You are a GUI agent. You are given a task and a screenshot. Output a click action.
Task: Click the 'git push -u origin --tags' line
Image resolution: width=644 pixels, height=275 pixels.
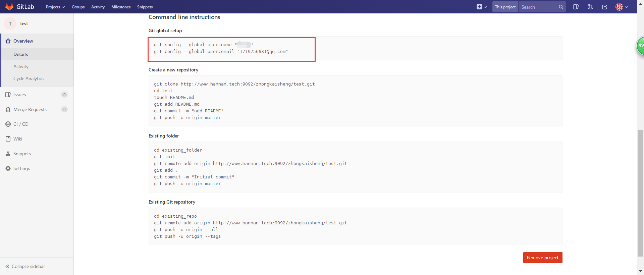point(187,236)
